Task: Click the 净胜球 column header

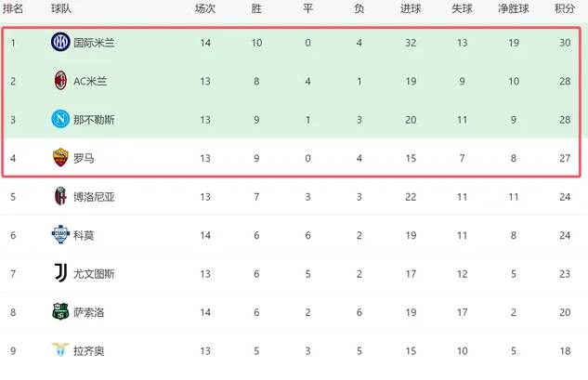Action: click(x=514, y=8)
